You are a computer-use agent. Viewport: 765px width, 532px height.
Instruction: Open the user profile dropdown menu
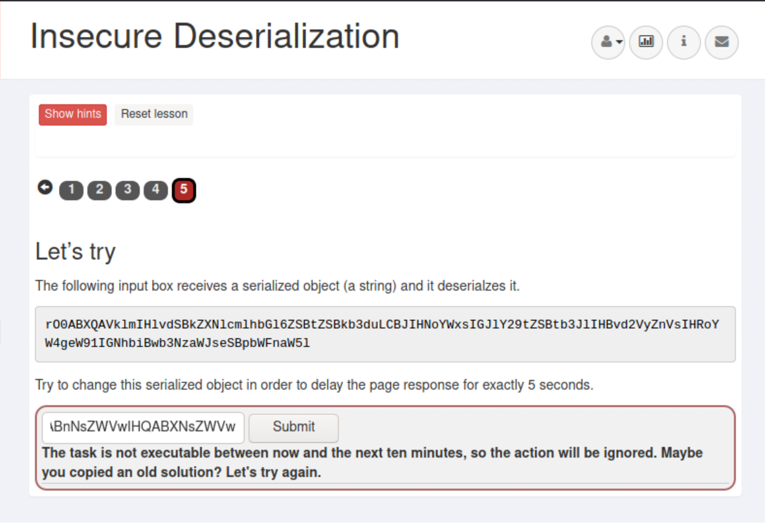(608, 42)
